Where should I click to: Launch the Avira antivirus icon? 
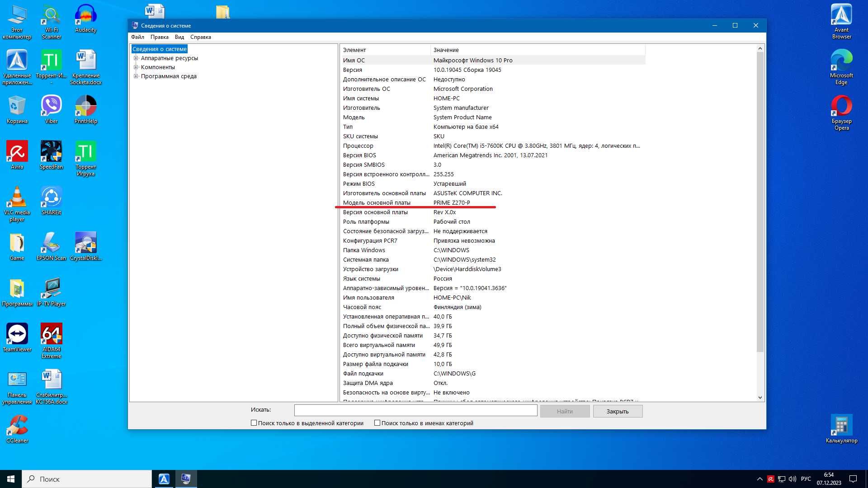pyautogui.click(x=17, y=155)
